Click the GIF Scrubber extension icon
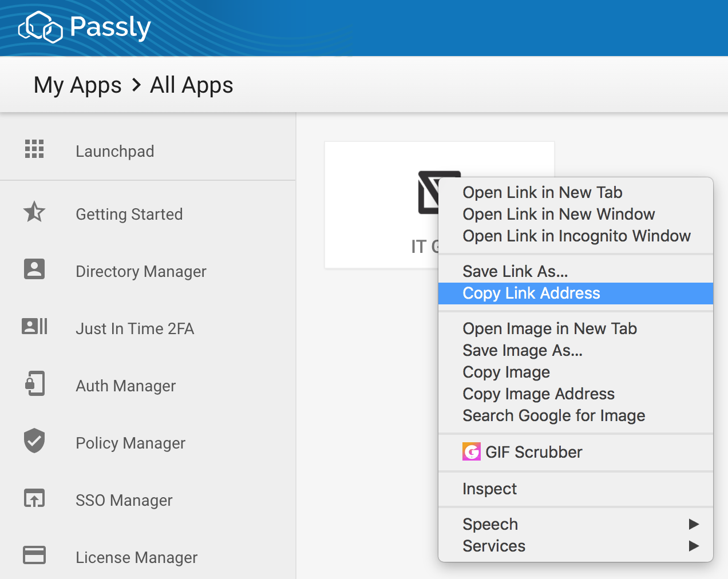 tap(472, 452)
